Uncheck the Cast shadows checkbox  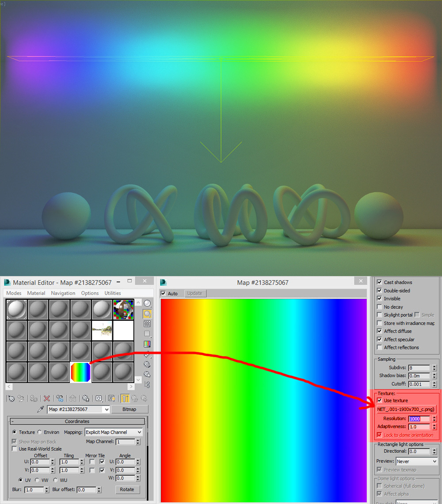pos(379,282)
